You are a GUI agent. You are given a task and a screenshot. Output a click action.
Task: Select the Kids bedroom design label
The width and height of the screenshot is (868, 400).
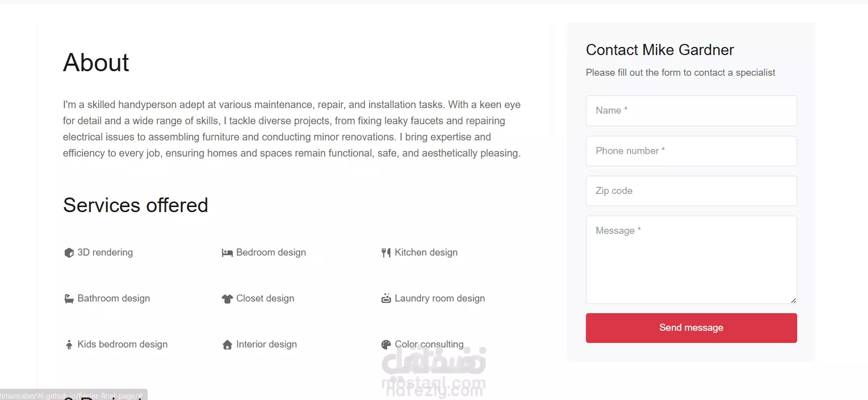(x=122, y=344)
